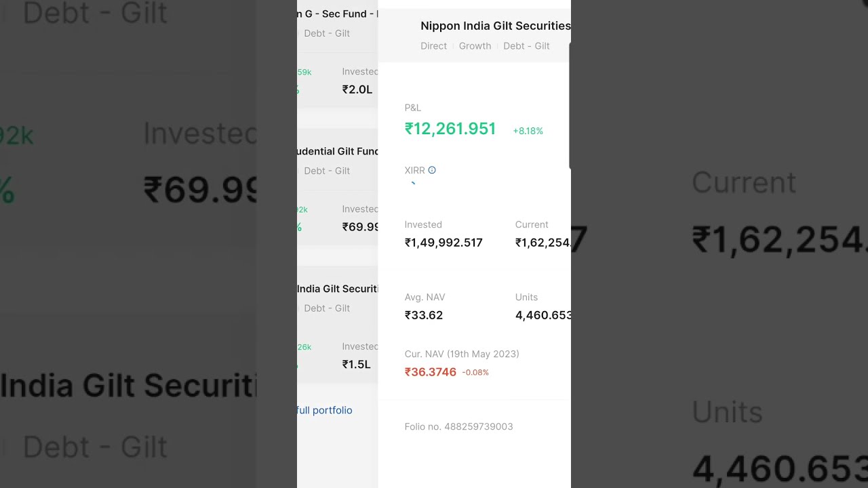Screen dimensions: 868x488
Task: Click the ₹1.5L invested amount
Action: pyautogui.click(x=356, y=365)
